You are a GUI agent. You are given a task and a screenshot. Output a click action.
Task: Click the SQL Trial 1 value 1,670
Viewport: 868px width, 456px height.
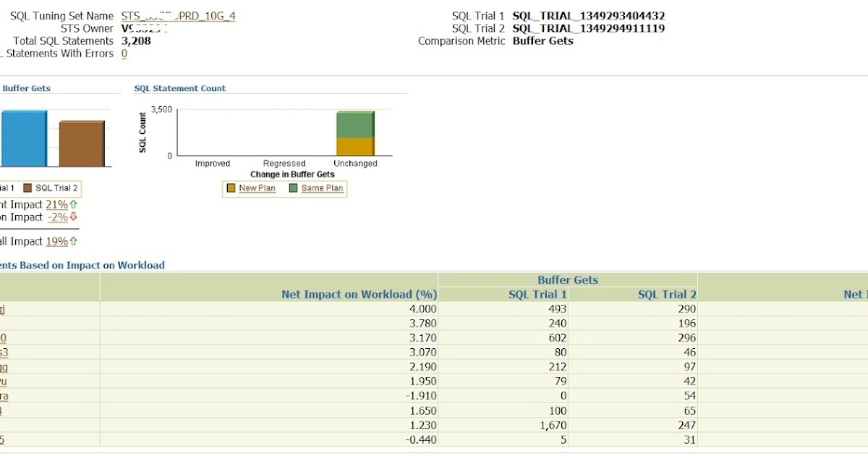(x=553, y=425)
